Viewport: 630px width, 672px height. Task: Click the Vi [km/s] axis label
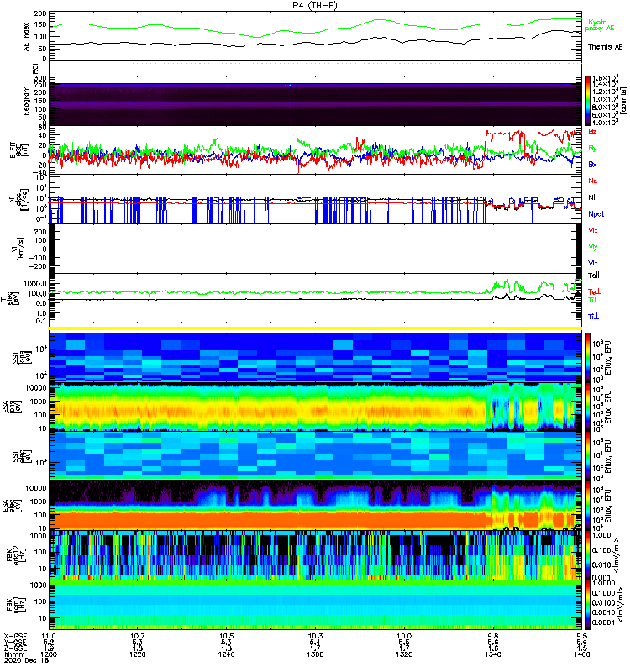[x=19, y=249]
